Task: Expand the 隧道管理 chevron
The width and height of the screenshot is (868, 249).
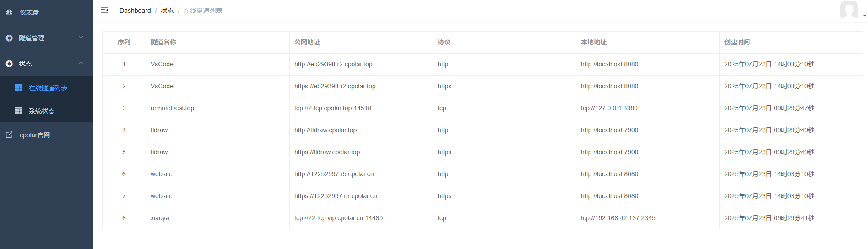Action: [x=81, y=37]
